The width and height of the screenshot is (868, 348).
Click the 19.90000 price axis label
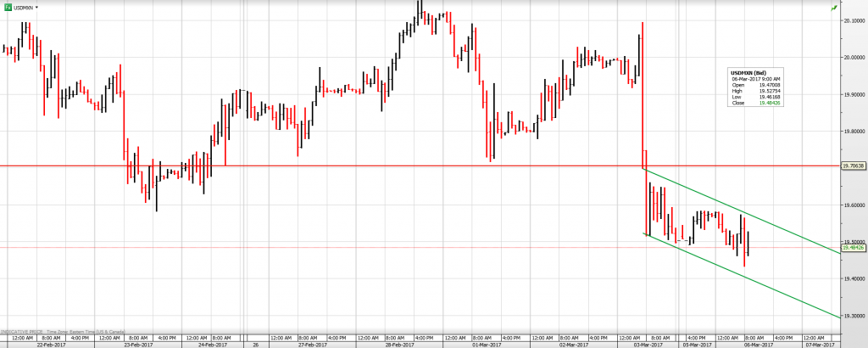pyautogui.click(x=852, y=94)
